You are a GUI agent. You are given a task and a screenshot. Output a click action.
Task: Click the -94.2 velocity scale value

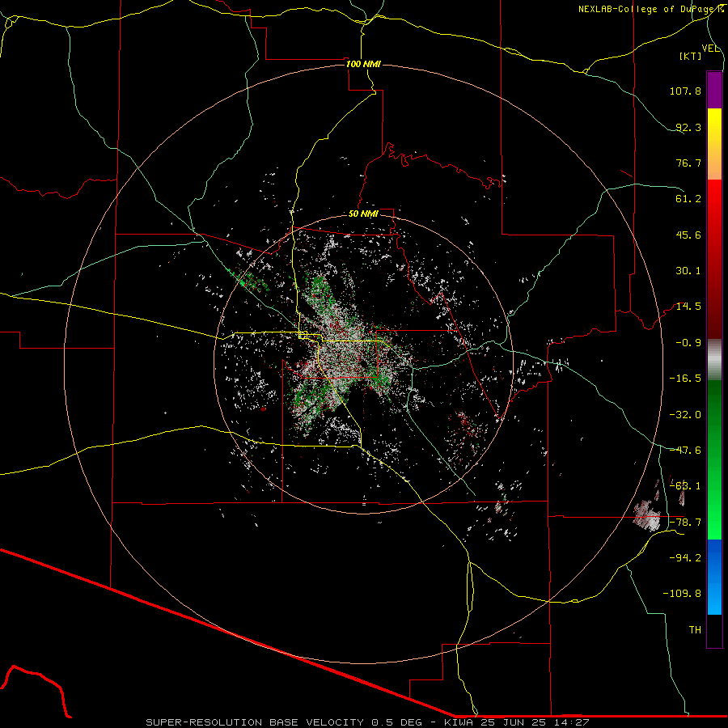pyautogui.click(x=685, y=558)
